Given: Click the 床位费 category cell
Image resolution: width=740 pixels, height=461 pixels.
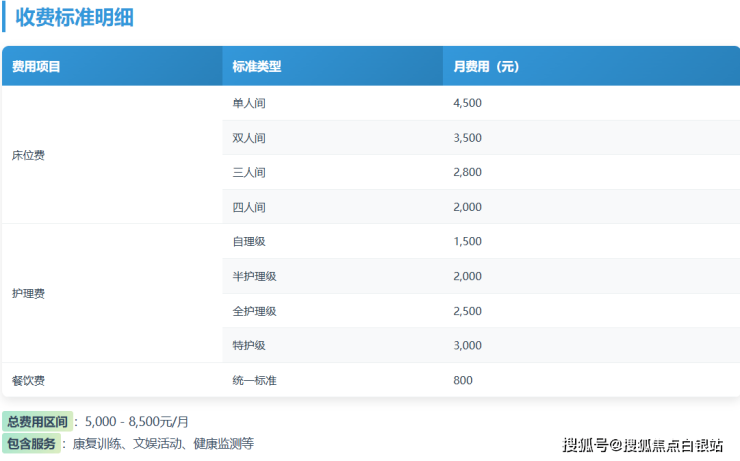Looking at the screenshot, I should click(x=28, y=155).
